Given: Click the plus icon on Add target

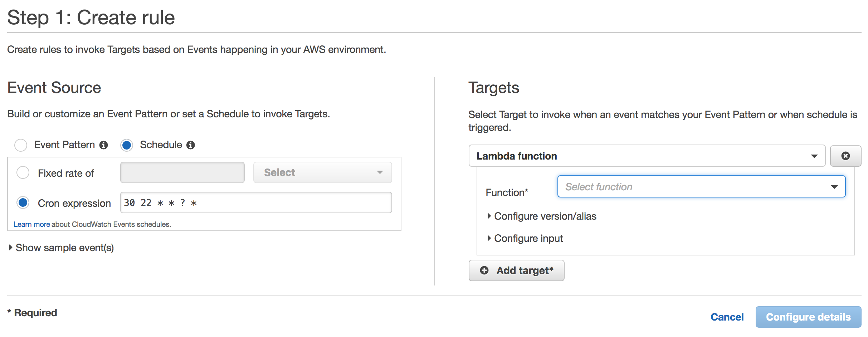Looking at the screenshot, I should (x=484, y=270).
